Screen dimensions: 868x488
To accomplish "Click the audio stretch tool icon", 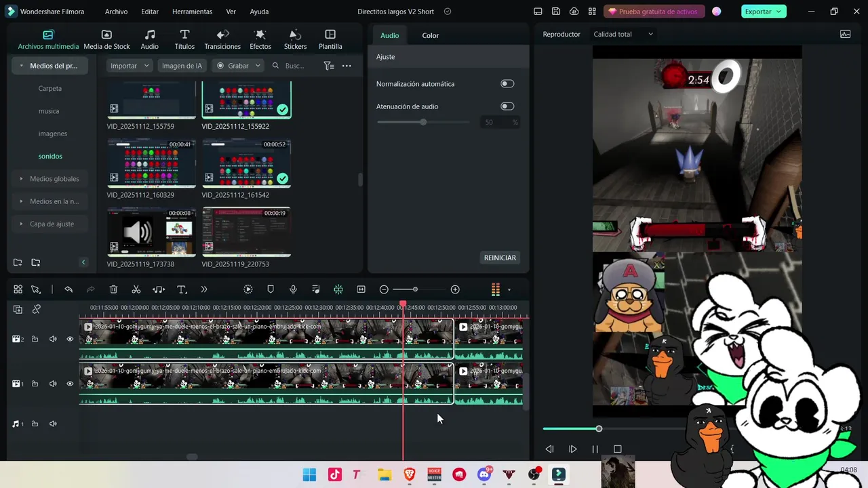I will click(159, 289).
